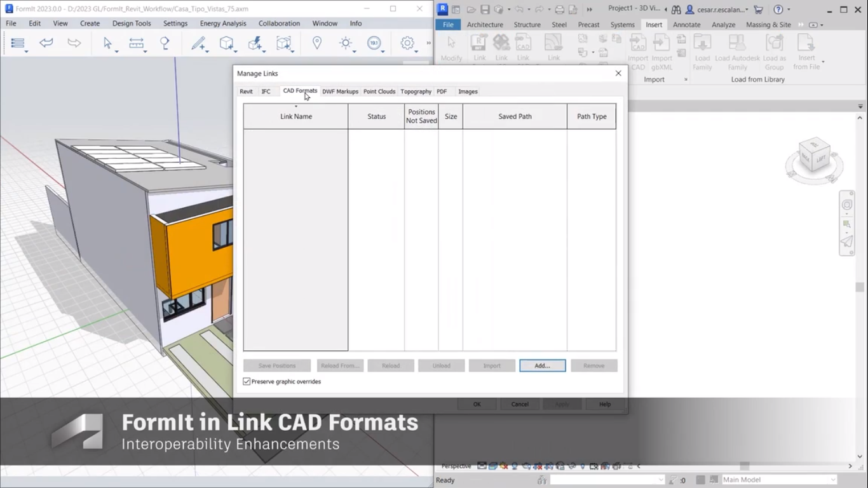
Task: Expand the FormIt toolbar overflow chevron
Action: (428, 43)
